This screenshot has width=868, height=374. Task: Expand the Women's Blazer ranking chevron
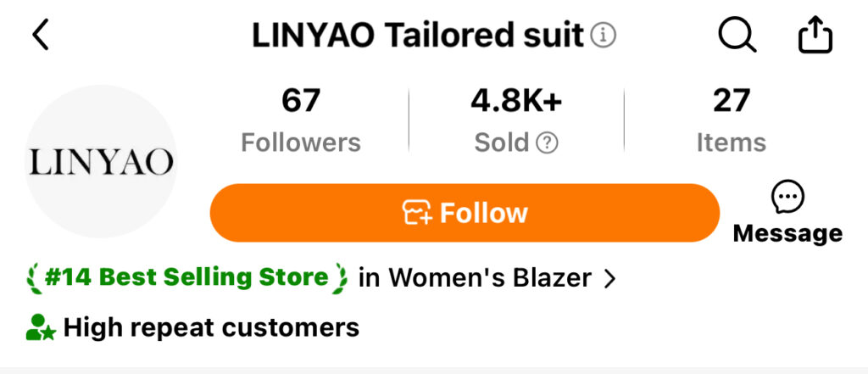609,279
